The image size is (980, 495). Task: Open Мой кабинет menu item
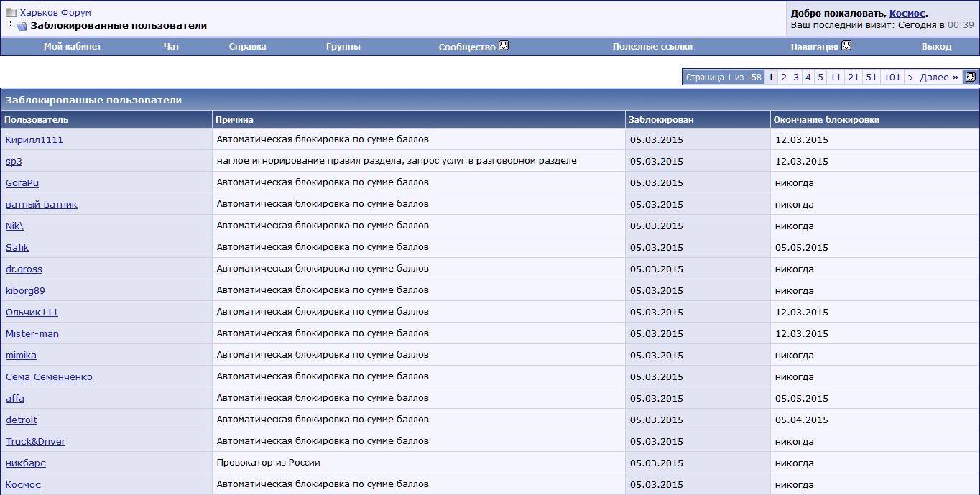(x=73, y=47)
